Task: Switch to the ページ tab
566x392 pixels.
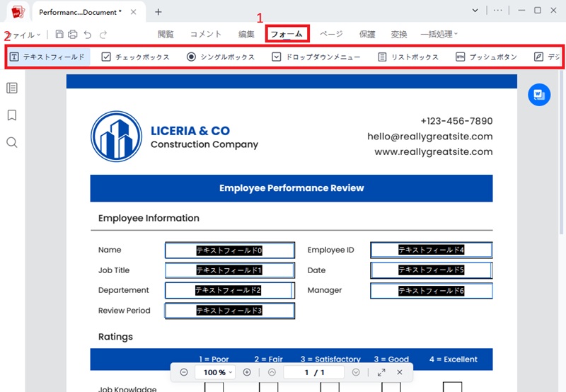Action: (x=331, y=34)
